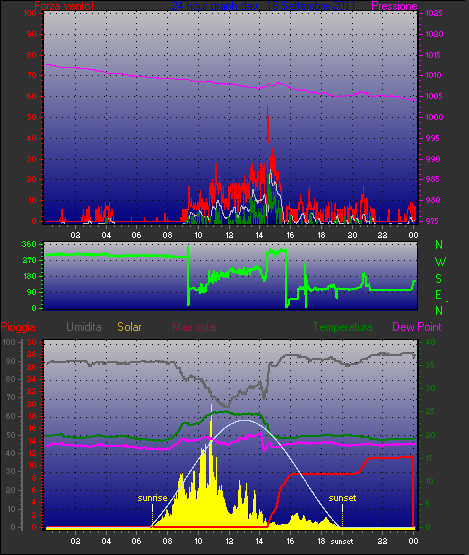Click the yellow sunrise label in the chart
469x555 pixels.
(x=152, y=498)
